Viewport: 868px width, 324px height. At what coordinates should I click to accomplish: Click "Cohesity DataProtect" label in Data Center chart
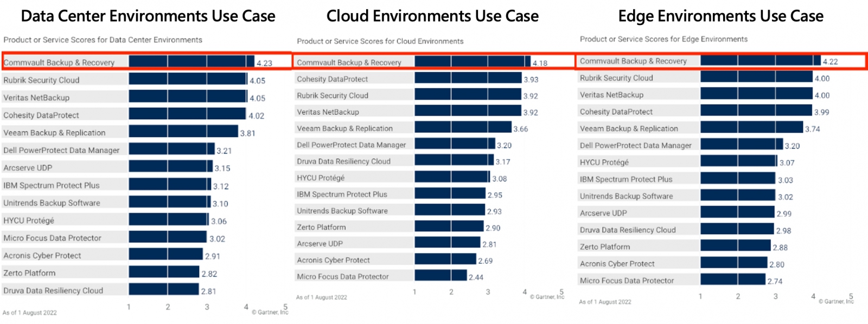pyautogui.click(x=41, y=115)
